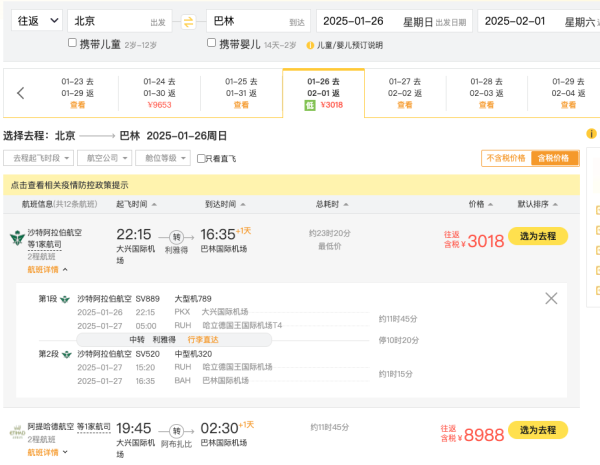Viewport: 600px width, 465px height.
Task: Sort by departure time arrow
Action: (154, 205)
